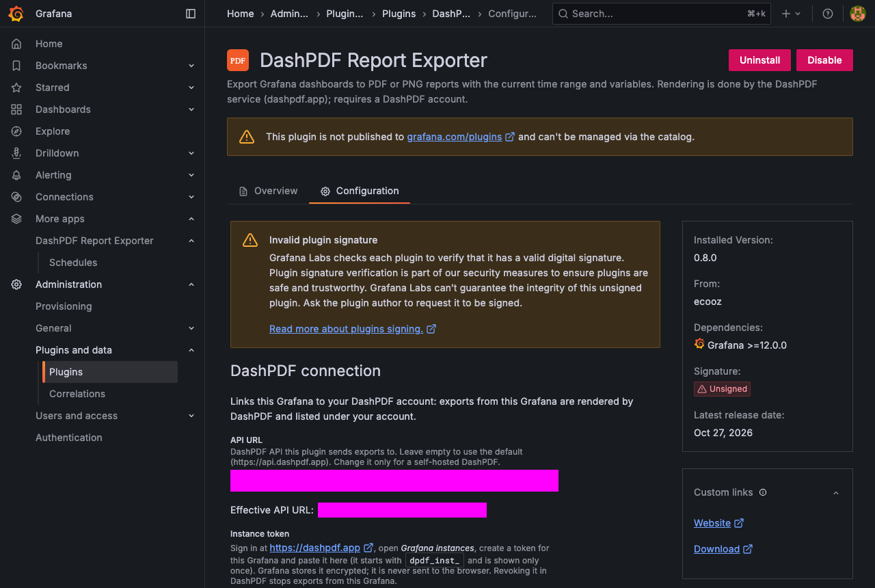Click the More apps layers icon

[16, 219]
